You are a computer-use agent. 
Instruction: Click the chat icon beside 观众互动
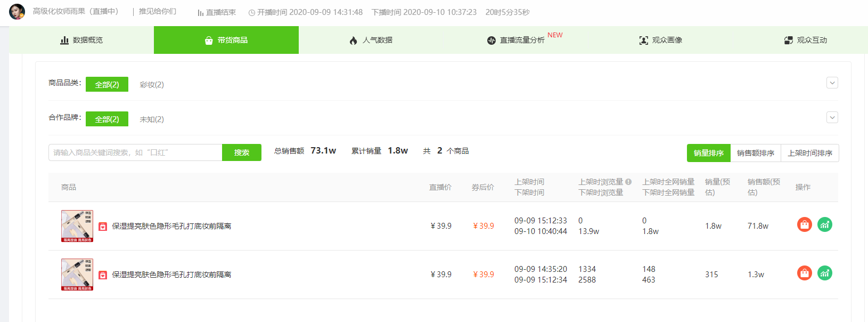click(x=789, y=40)
